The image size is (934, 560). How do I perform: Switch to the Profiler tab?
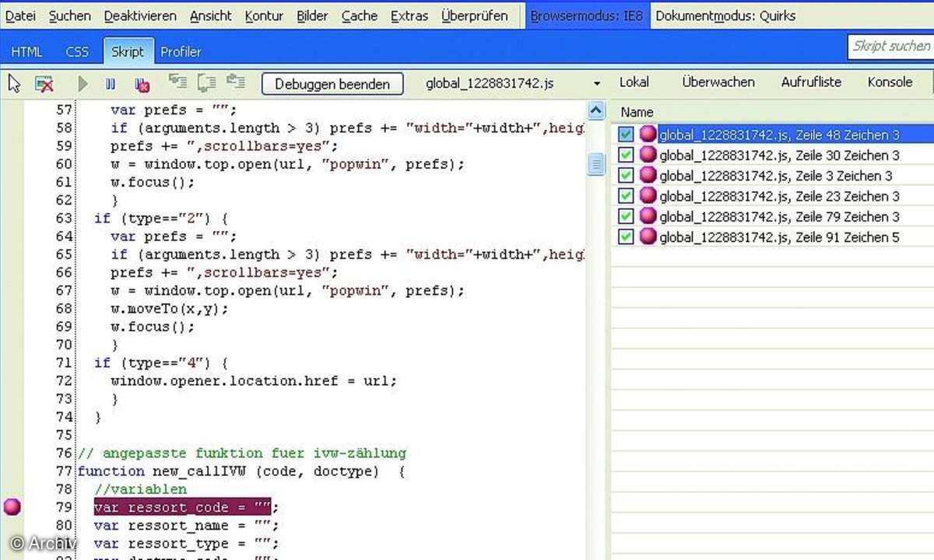(x=181, y=52)
